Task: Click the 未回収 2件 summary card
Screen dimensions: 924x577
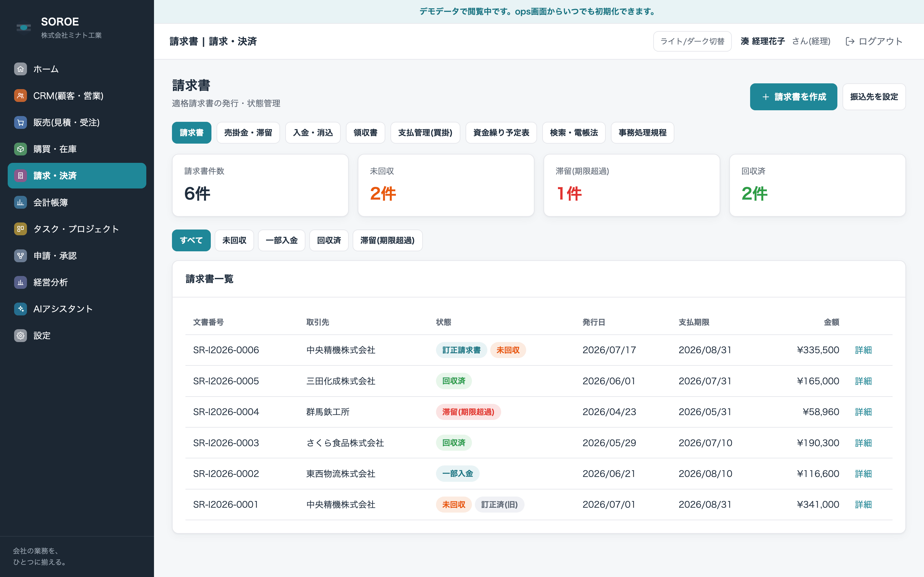Action: [x=446, y=186]
